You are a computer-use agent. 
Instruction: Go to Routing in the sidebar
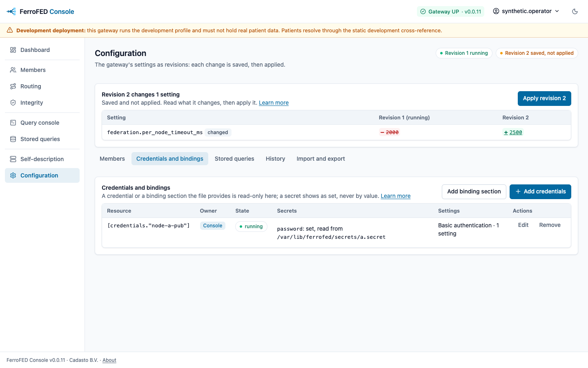pos(42,86)
